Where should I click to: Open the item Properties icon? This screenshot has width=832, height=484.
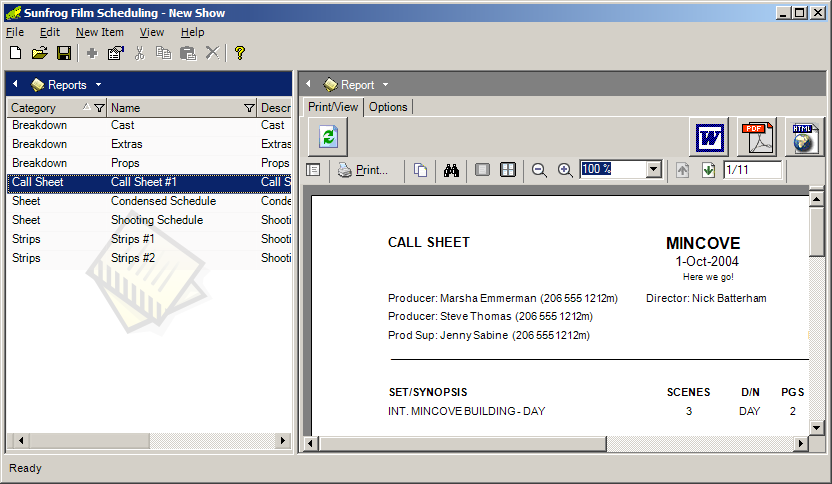tap(115, 53)
